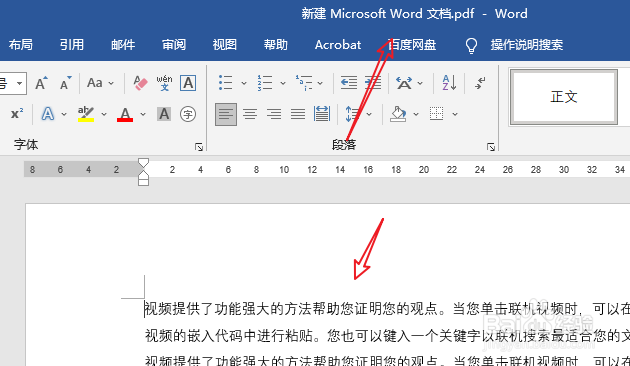
Task: Click the Clear All Formatting eraser icon
Action: [x=140, y=83]
